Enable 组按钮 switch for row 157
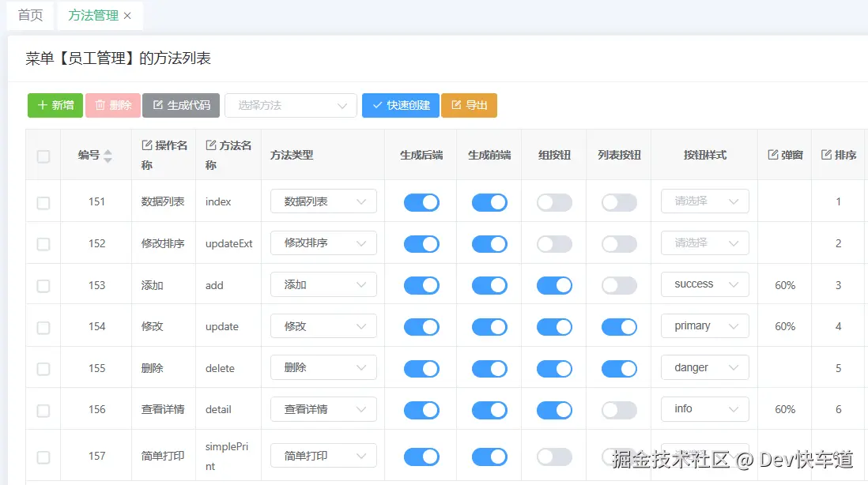 pyautogui.click(x=554, y=457)
